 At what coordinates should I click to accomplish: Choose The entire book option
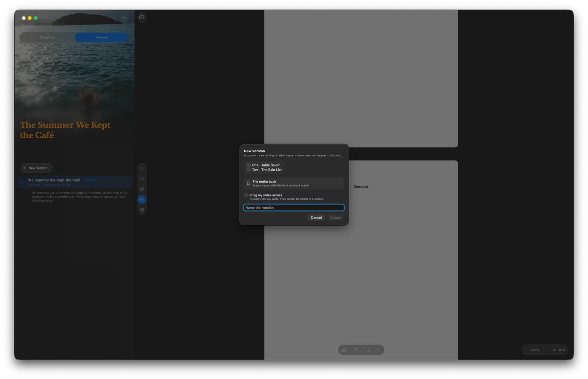click(x=294, y=183)
